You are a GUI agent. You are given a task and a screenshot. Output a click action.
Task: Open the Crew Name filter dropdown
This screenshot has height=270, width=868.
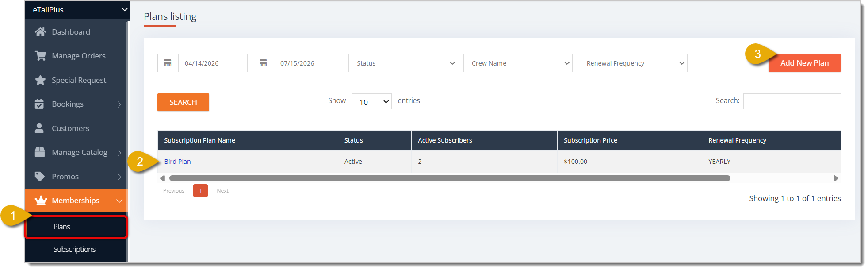point(518,63)
